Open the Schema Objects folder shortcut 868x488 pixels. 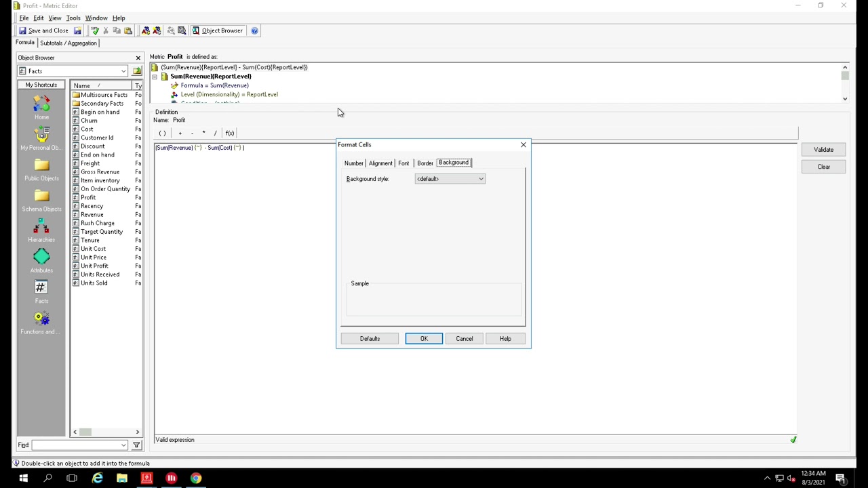(41, 200)
